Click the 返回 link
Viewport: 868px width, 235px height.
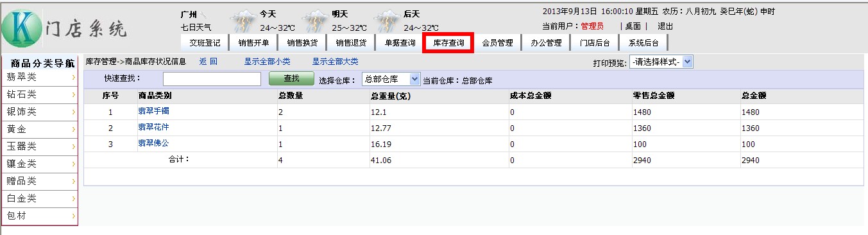(208, 62)
